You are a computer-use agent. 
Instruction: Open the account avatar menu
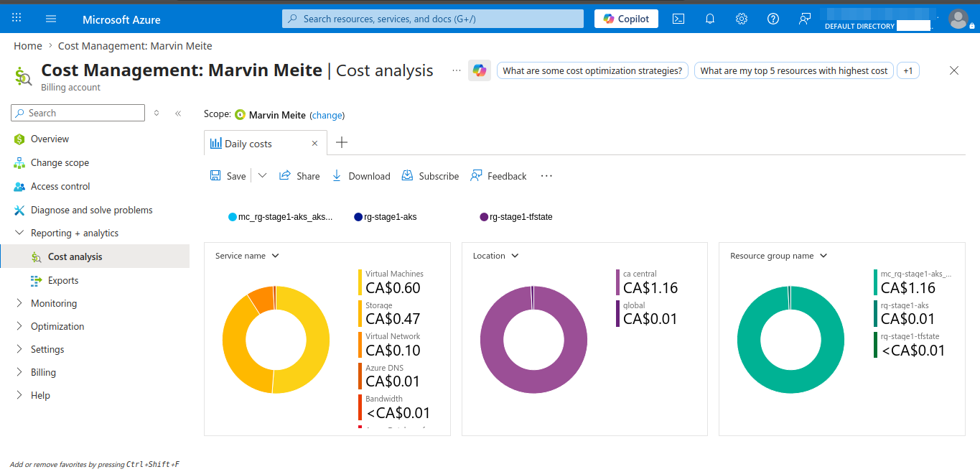point(958,19)
